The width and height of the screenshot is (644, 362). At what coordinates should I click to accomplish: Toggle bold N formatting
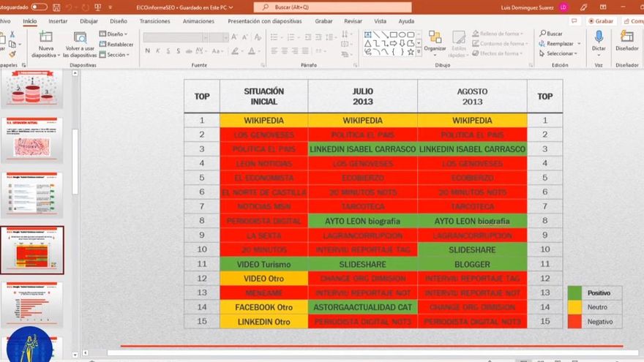[x=147, y=51]
